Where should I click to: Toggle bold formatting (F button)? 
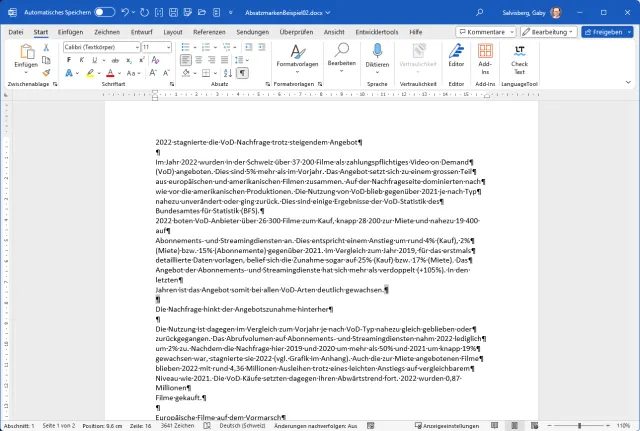point(68,60)
